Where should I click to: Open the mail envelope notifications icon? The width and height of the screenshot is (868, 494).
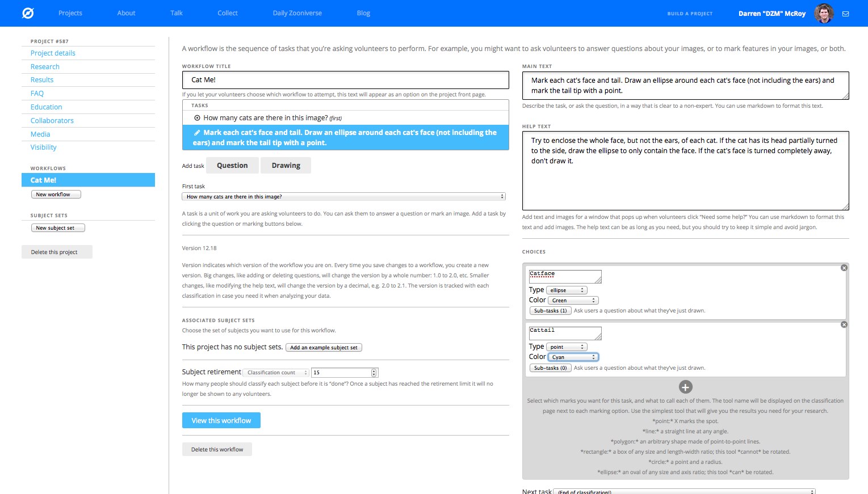coord(845,14)
